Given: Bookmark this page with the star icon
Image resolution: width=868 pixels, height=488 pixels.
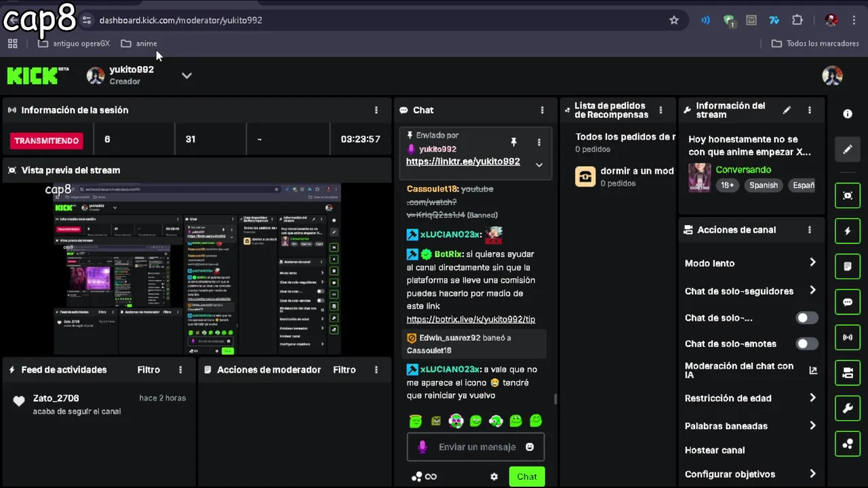Looking at the screenshot, I should tap(674, 20).
